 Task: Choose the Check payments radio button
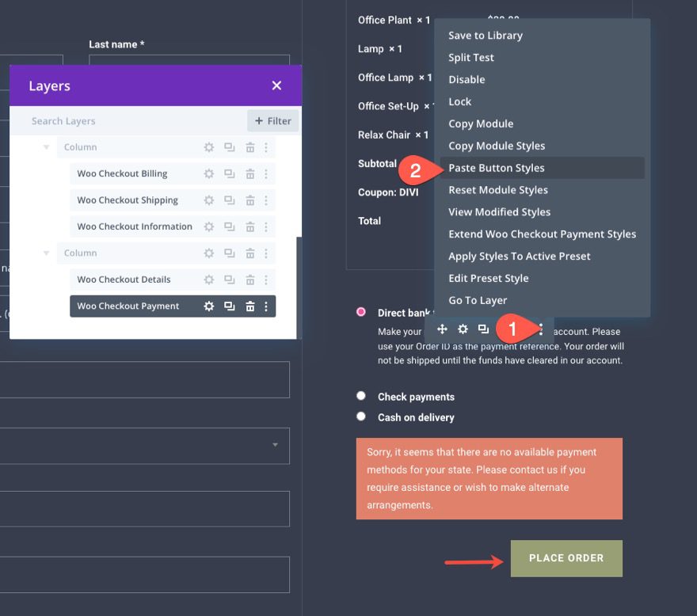coord(360,396)
